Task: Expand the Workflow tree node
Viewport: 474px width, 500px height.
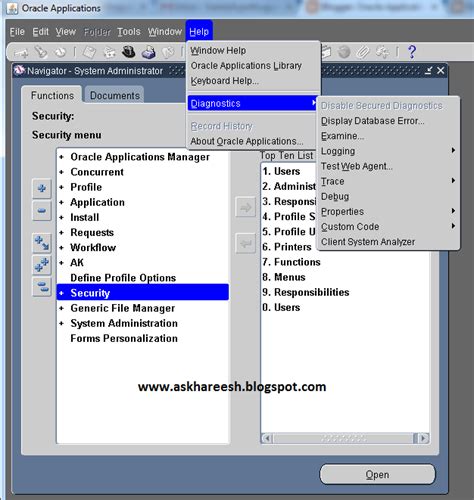Action: [x=61, y=248]
